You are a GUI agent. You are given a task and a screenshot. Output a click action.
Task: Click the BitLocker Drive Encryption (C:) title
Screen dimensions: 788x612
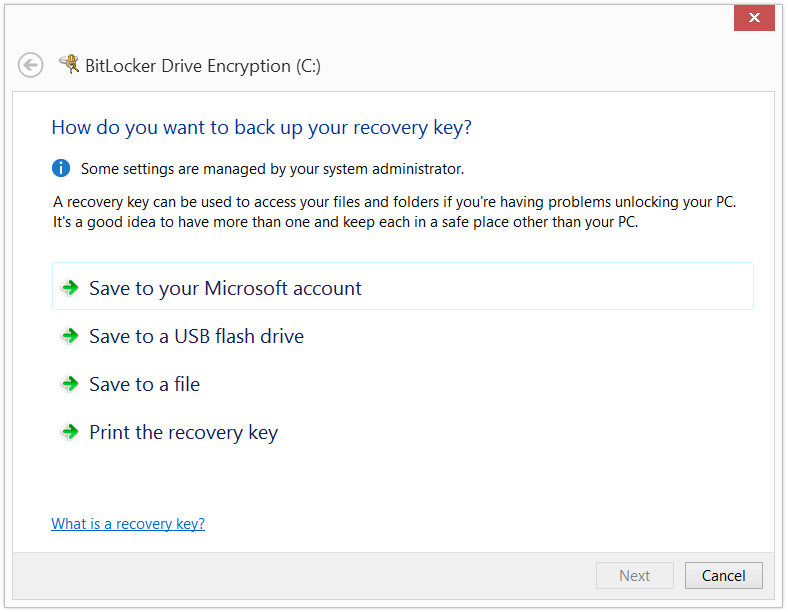[x=203, y=66]
